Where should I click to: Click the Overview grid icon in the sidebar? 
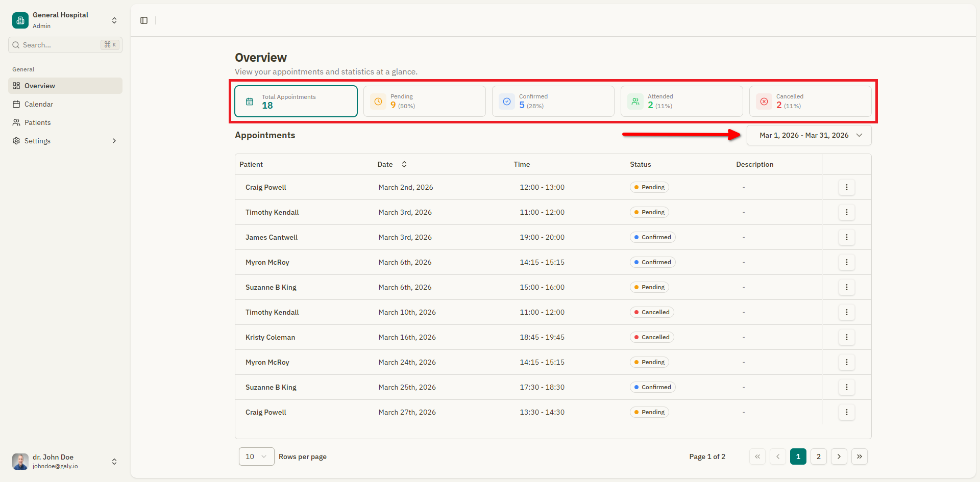[16, 86]
